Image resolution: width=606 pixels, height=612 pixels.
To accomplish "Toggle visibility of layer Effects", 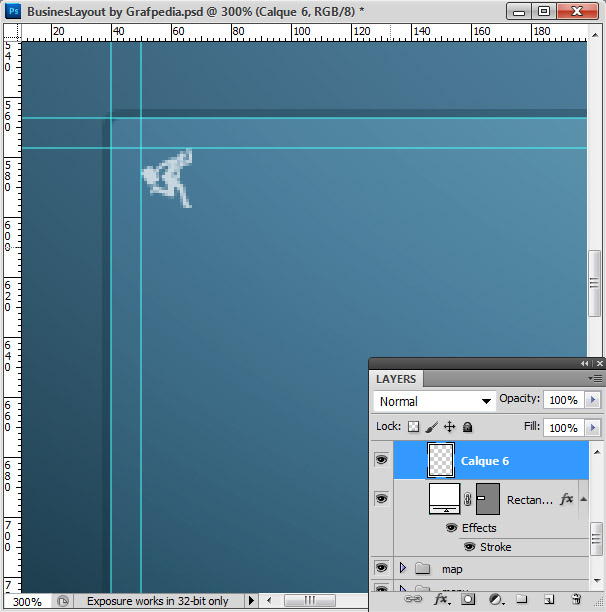I will 451,528.
